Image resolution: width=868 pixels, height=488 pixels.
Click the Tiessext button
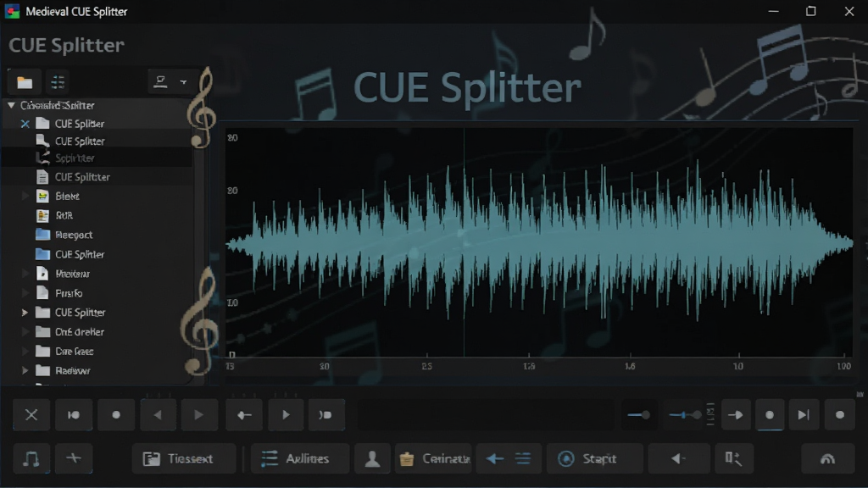point(184,458)
